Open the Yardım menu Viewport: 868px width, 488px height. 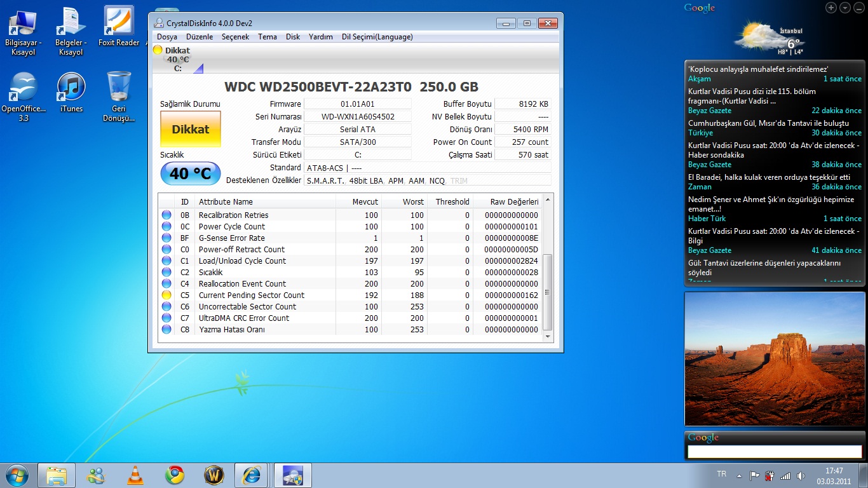pos(321,37)
